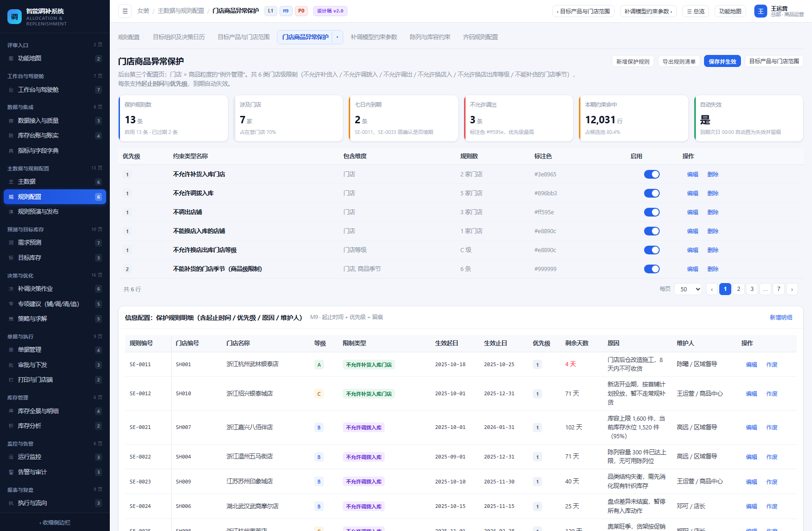The height and width of the screenshot is (531, 812).
Task: Click the user avatar 王 icon
Action: point(761,11)
